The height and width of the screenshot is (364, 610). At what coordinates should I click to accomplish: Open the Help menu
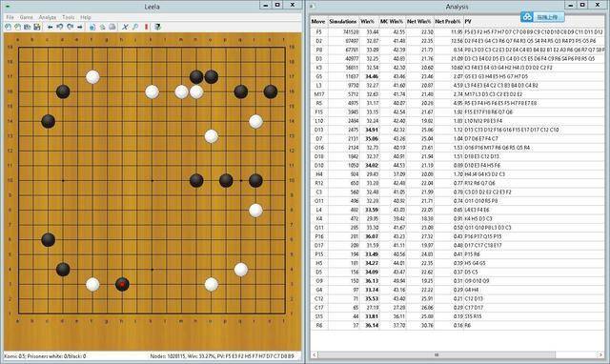pyautogui.click(x=86, y=17)
